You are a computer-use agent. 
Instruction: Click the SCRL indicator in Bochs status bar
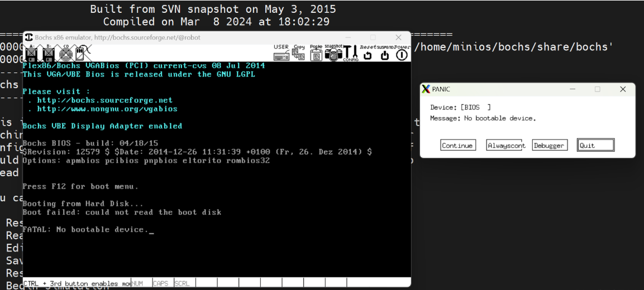click(185, 283)
